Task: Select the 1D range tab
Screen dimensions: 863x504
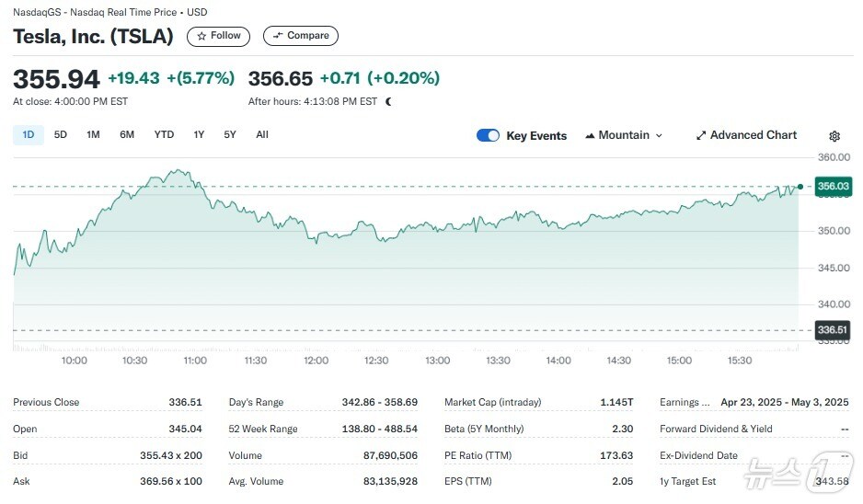Action: [28, 135]
